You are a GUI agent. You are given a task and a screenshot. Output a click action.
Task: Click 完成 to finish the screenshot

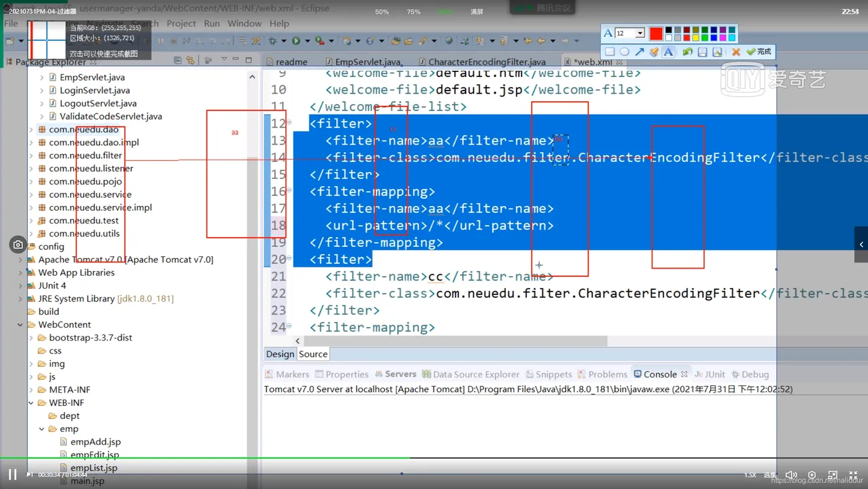(759, 52)
